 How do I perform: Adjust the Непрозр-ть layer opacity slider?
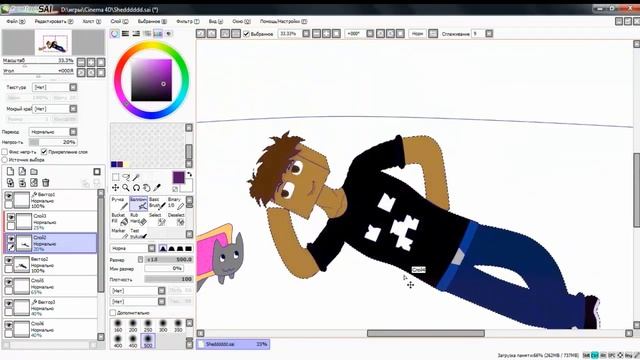(53, 142)
